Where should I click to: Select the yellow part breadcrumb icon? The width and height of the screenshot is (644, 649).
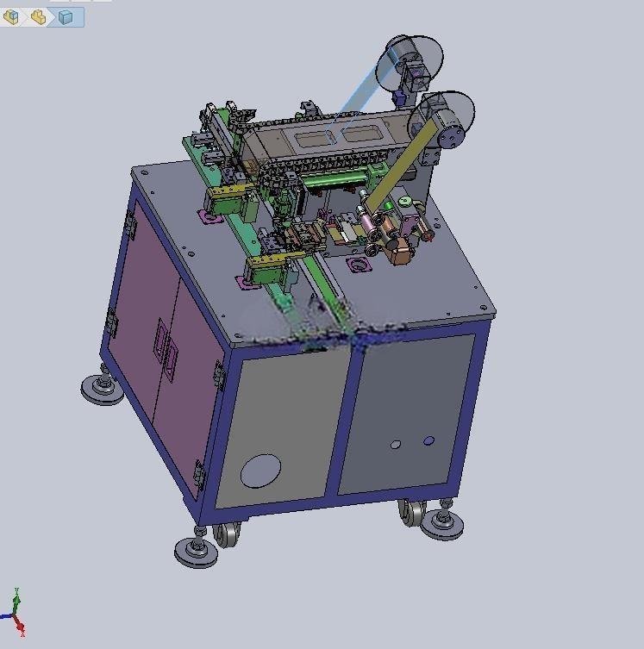(x=39, y=17)
